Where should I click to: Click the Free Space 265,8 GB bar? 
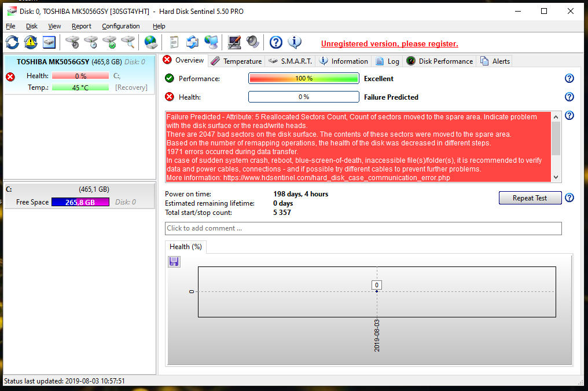coord(80,202)
